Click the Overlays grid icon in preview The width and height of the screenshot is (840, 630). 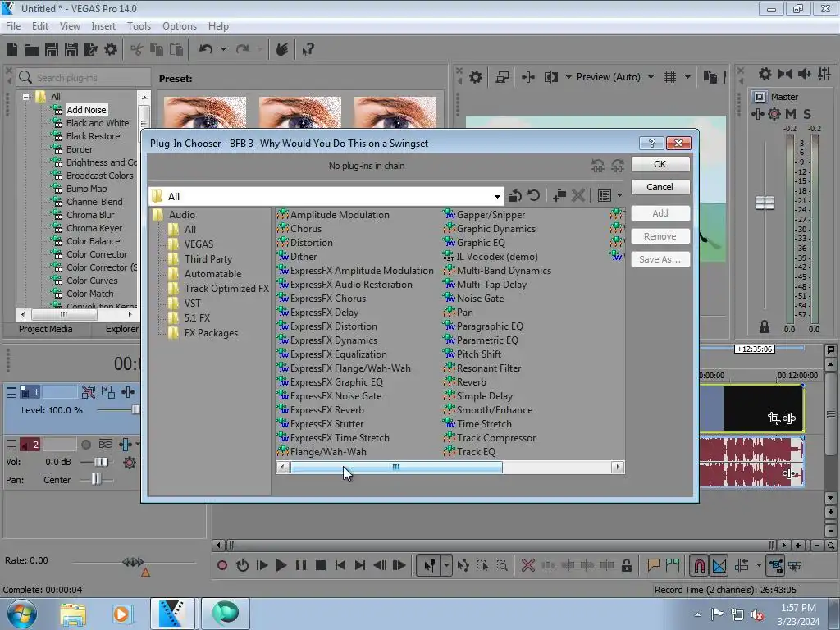670,77
